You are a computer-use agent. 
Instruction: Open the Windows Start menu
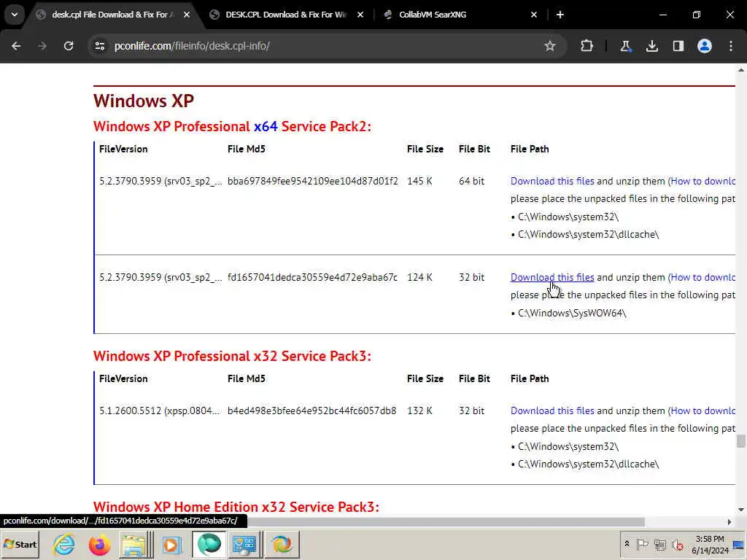20,544
